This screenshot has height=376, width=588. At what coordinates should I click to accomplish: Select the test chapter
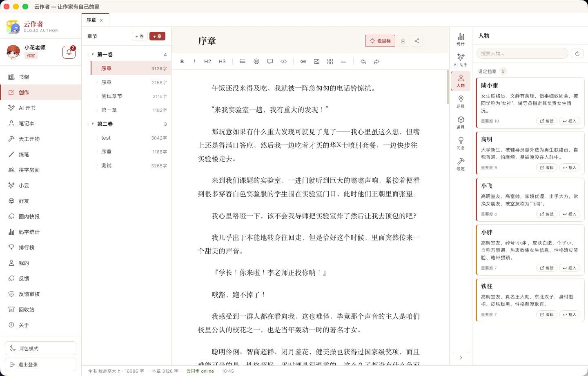click(x=131, y=138)
